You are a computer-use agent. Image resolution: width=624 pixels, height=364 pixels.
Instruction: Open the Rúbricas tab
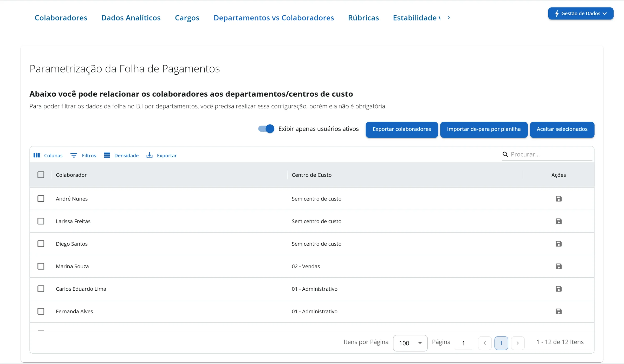coord(363,18)
